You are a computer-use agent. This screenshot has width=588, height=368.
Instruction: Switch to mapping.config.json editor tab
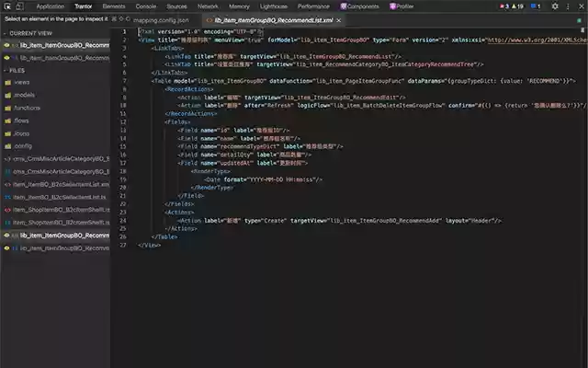tap(162, 20)
